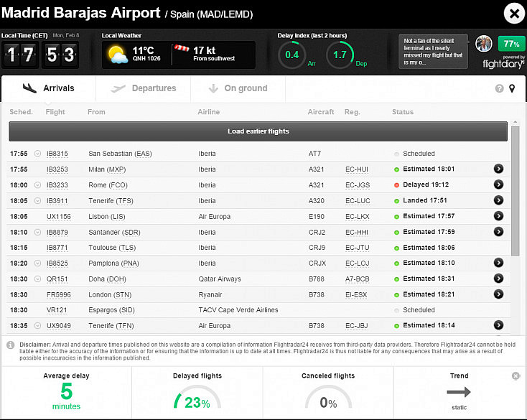Switch to the Departures tab
527x420 pixels.
coord(144,88)
